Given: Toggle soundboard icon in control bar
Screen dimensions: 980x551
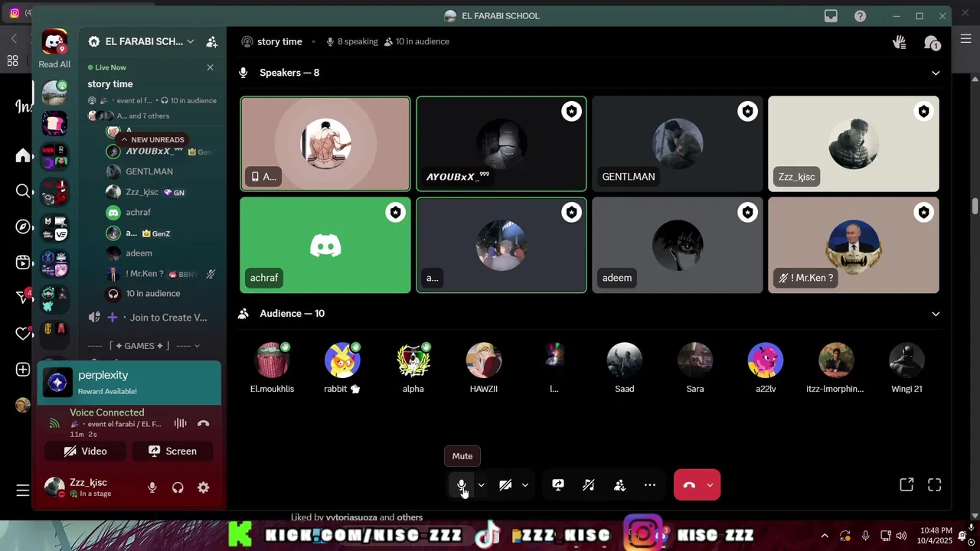Looking at the screenshot, I should pos(589,485).
